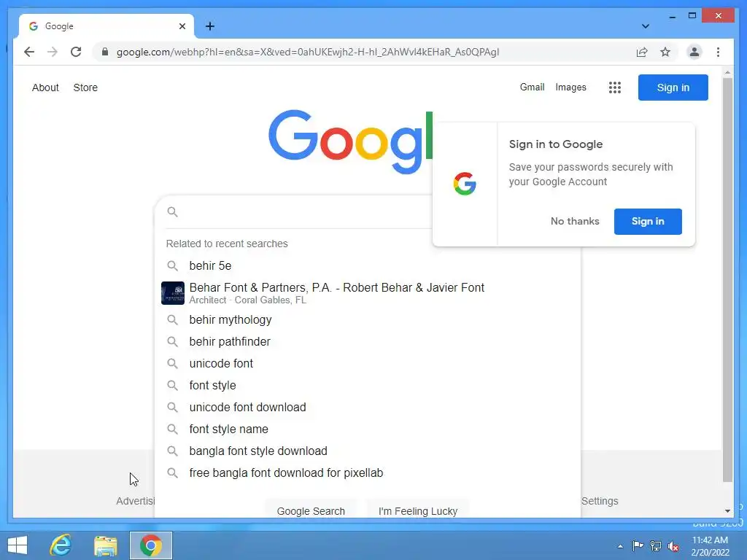View site info via the padlock icon
747x560 pixels.
click(x=105, y=52)
